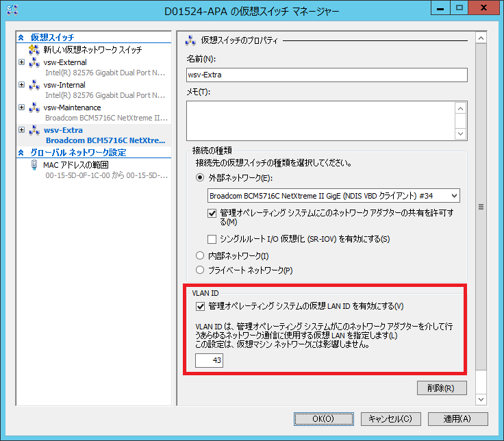The width and height of the screenshot is (504, 441).
Task: Click the Intel 82576 text under vsw-External
Action: [x=105, y=73]
